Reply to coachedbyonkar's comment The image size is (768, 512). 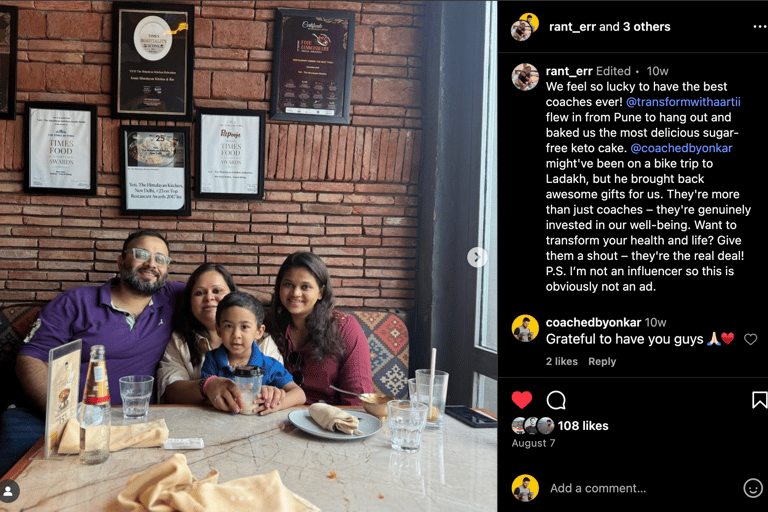coord(602,362)
